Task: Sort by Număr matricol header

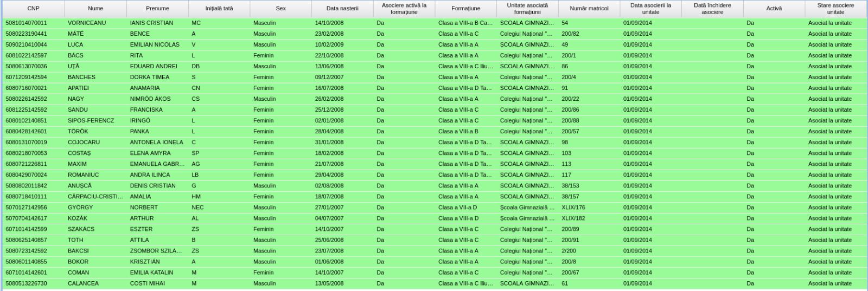Action: pyautogui.click(x=589, y=9)
